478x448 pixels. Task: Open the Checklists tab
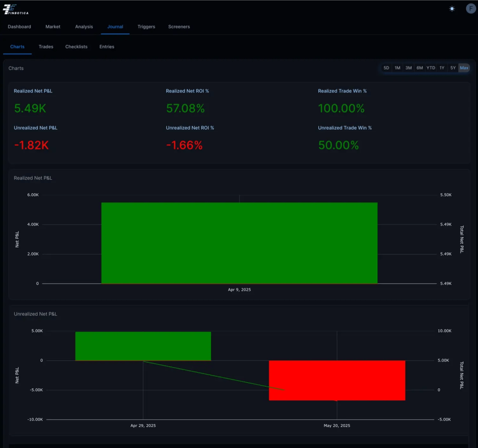pyautogui.click(x=76, y=47)
